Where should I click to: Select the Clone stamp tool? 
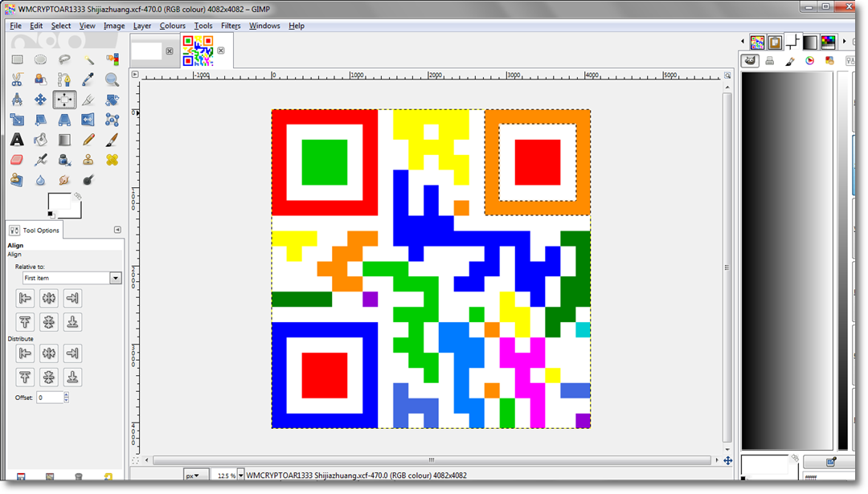(88, 160)
